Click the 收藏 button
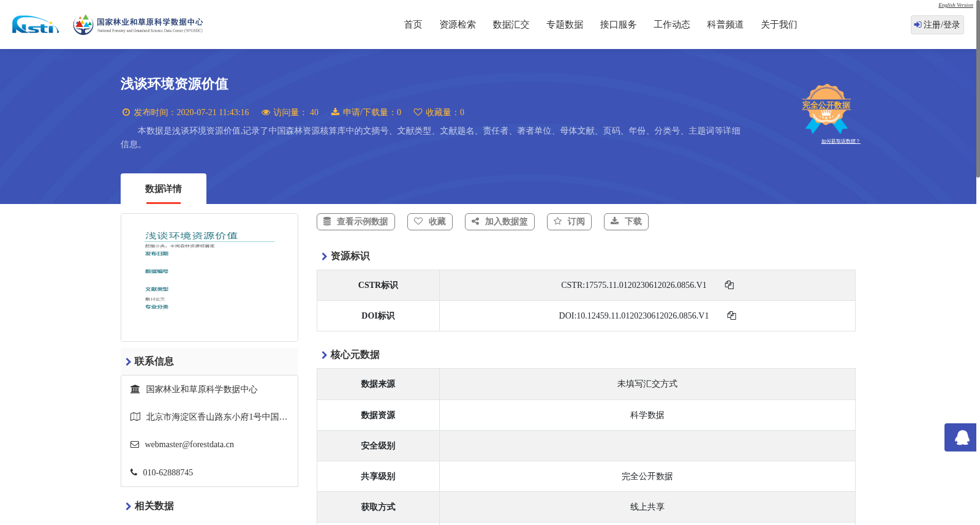This screenshot has width=980, height=525. [430, 222]
